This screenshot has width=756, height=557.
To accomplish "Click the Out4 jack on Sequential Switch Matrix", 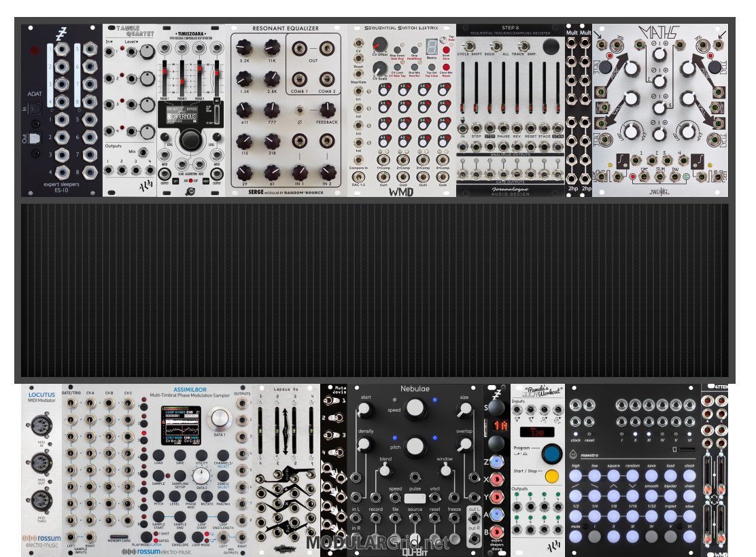I will (443, 177).
